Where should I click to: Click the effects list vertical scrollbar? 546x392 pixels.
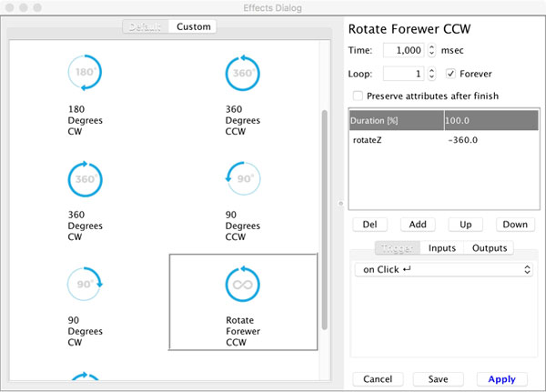tap(325, 220)
